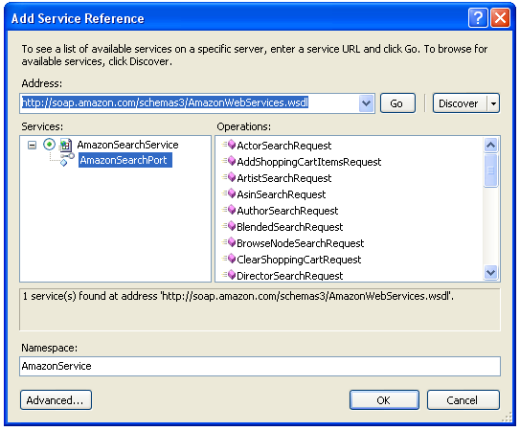Click the AmazonSearchPort endpoint icon

tap(67, 160)
